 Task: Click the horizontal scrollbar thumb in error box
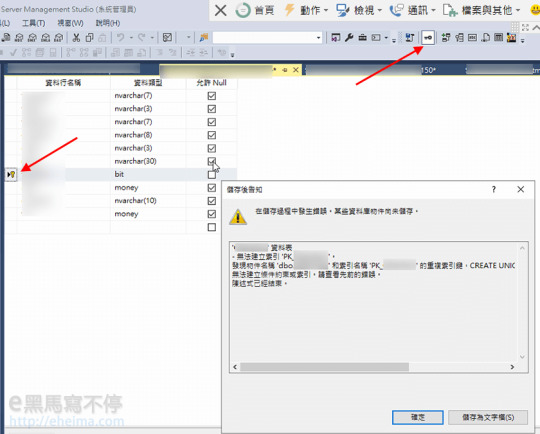pyautogui.click(x=324, y=367)
